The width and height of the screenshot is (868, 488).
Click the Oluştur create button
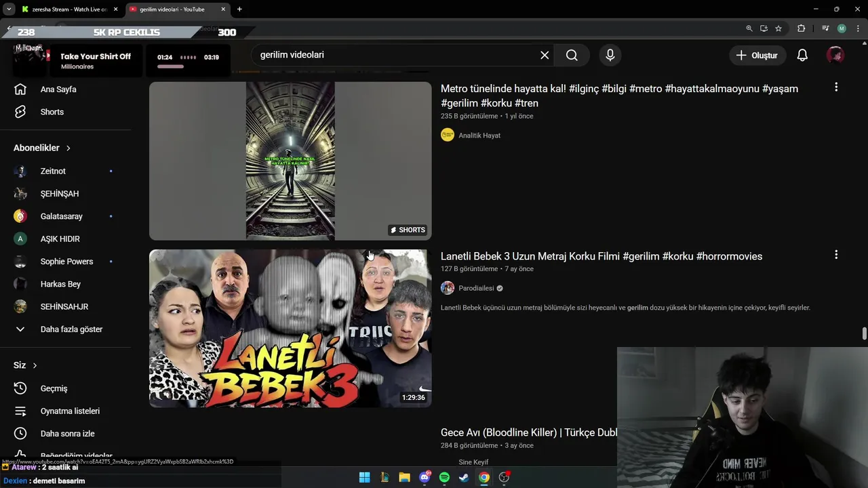click(757, 55)
